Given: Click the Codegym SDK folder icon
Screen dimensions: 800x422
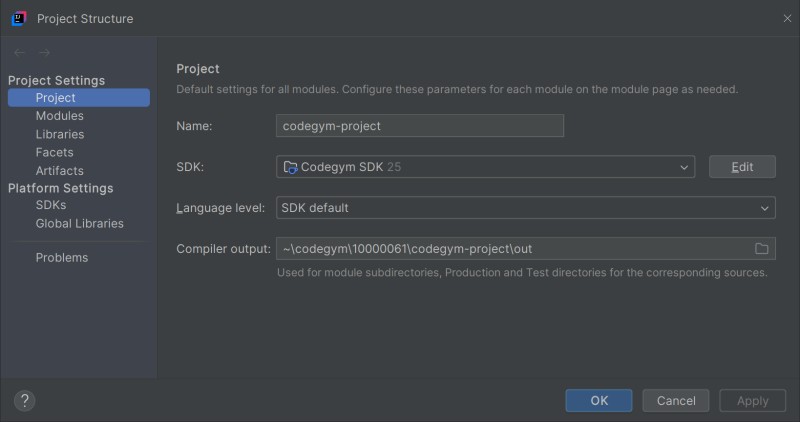Looking at the screenshot, I should [x=290, y=167].
